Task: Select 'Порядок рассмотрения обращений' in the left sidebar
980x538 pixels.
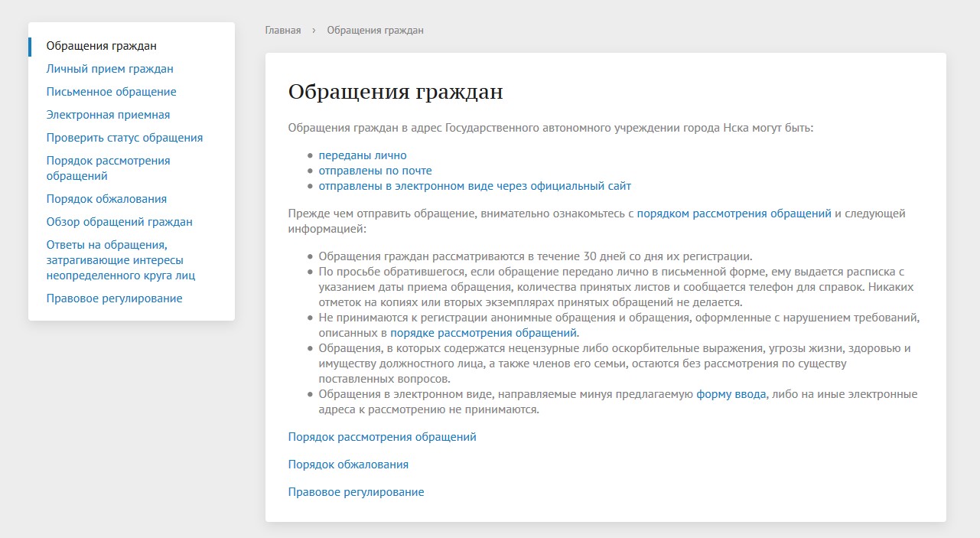Action: [108, 168]
